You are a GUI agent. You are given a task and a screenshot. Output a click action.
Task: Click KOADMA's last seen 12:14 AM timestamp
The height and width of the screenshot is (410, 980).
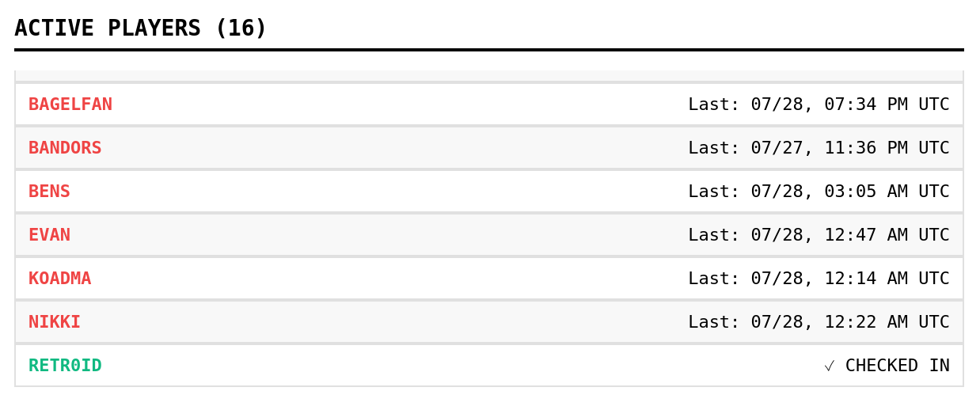coord(819,279)
